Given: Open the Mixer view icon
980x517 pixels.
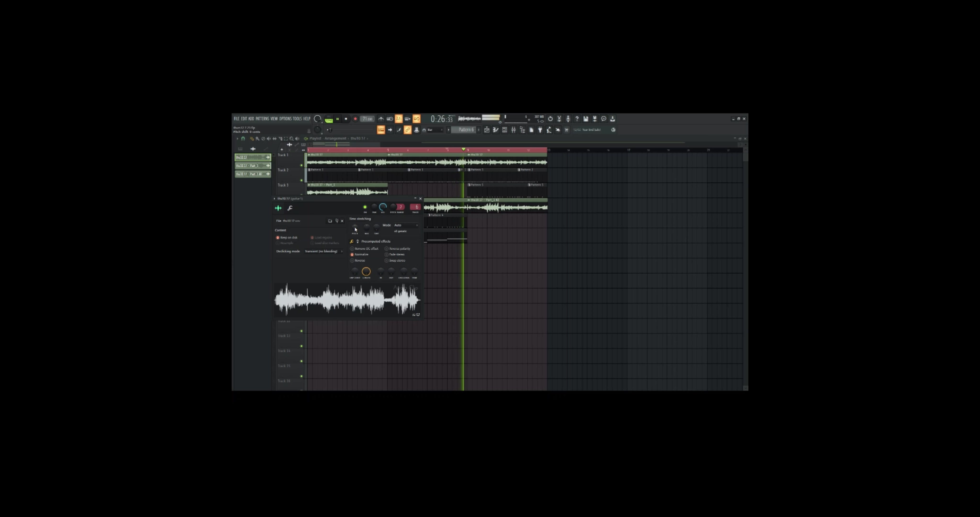Looking at the screenshot, I should [514, 130].
